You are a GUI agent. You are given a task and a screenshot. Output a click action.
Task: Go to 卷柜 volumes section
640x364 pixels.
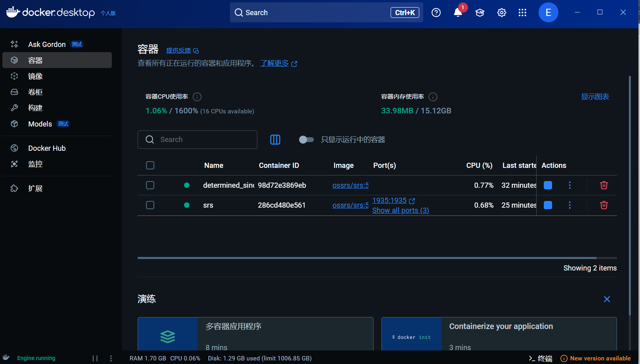57,92
